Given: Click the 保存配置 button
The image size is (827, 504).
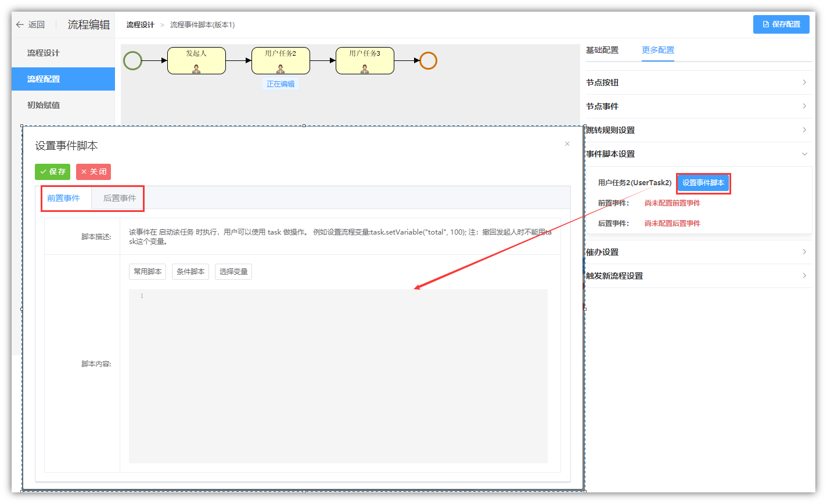Looking at the screenshot, I should pos(781,24).
